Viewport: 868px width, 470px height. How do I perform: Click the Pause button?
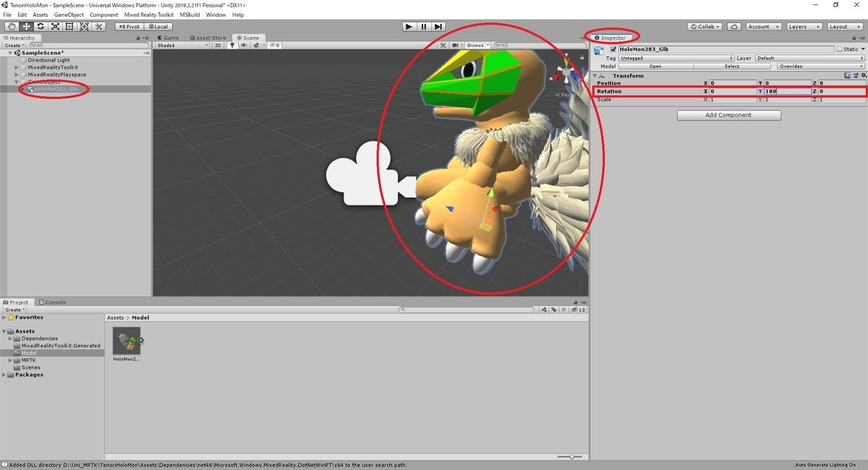coord(424,27)
